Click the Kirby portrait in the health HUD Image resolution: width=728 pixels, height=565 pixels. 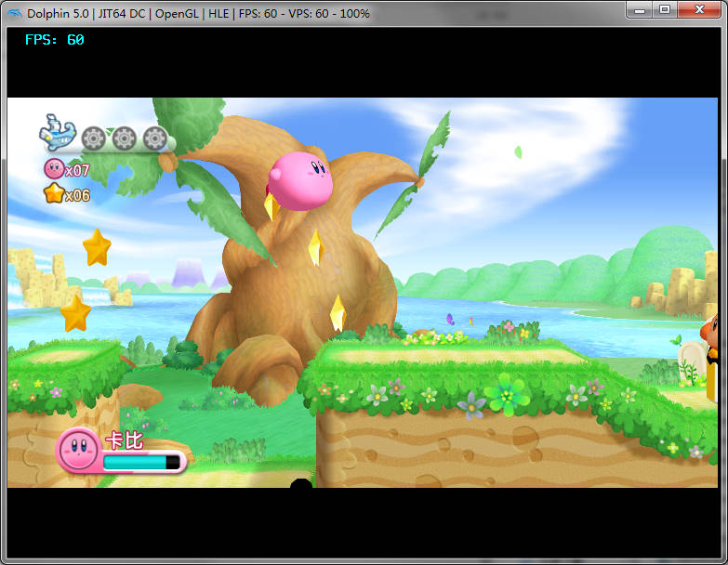[x=78, y=449]
